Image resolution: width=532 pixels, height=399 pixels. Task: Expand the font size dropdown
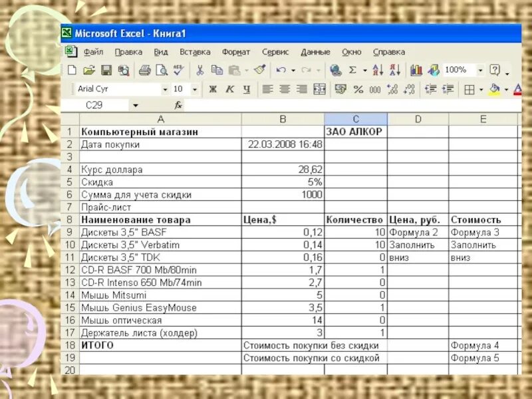(195, 90)
